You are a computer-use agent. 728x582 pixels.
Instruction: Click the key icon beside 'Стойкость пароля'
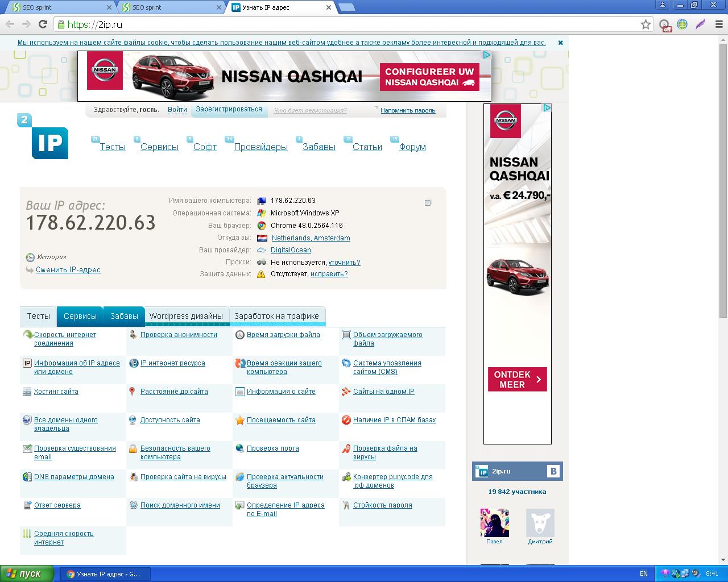[346, 505]
